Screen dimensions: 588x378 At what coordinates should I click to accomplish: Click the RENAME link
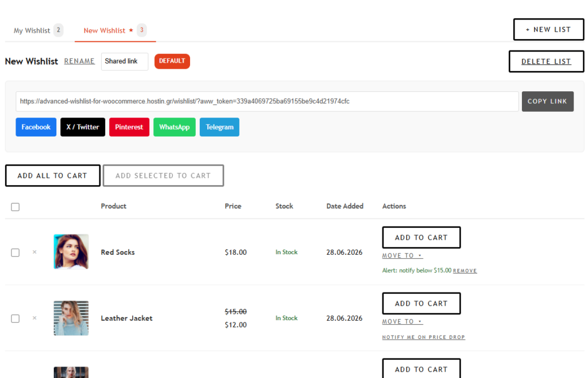click(x=79, y=61)
